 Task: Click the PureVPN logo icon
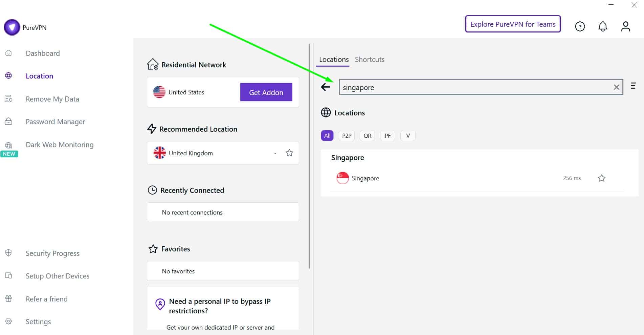coord(12,27)
